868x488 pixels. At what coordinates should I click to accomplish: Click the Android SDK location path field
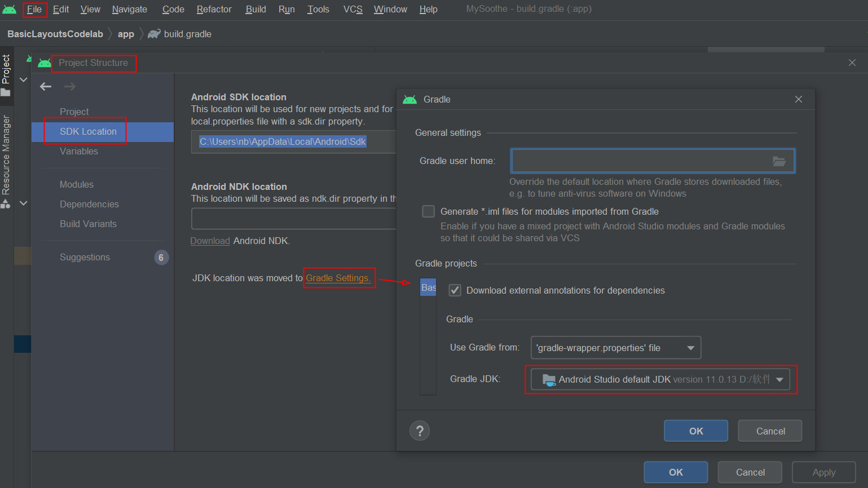coord(293,142)
